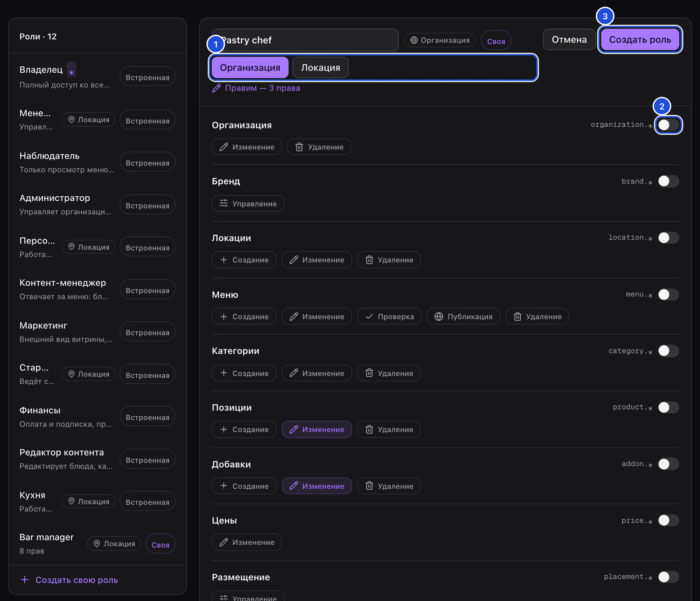Turn on the location.* switch
700x601 pixels.
(668, 238)
